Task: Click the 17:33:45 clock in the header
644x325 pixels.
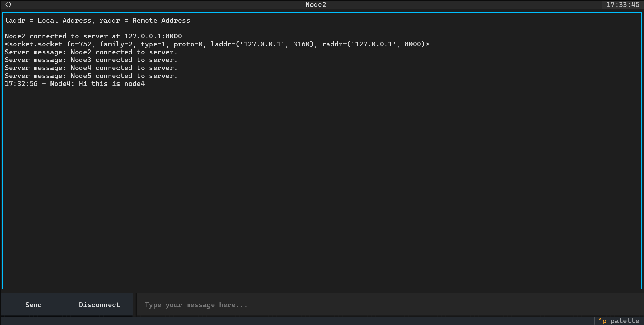Action: click(x=623, y=4)
